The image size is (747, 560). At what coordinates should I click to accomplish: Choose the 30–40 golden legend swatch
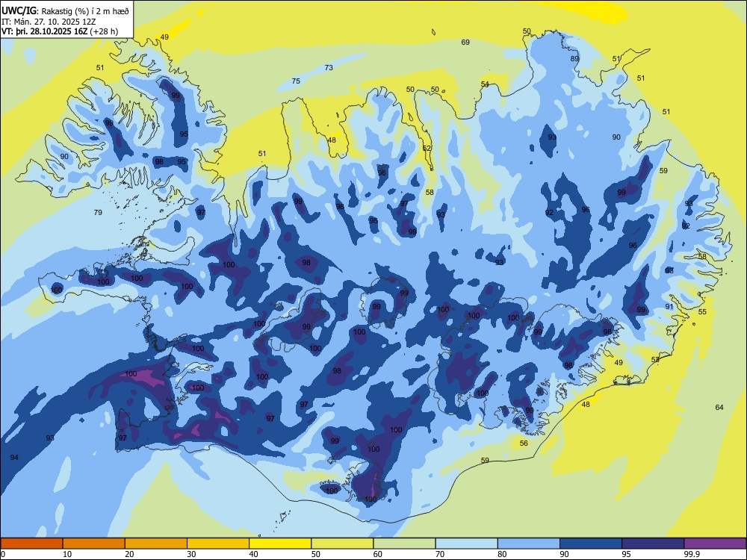tap(218, 544)
